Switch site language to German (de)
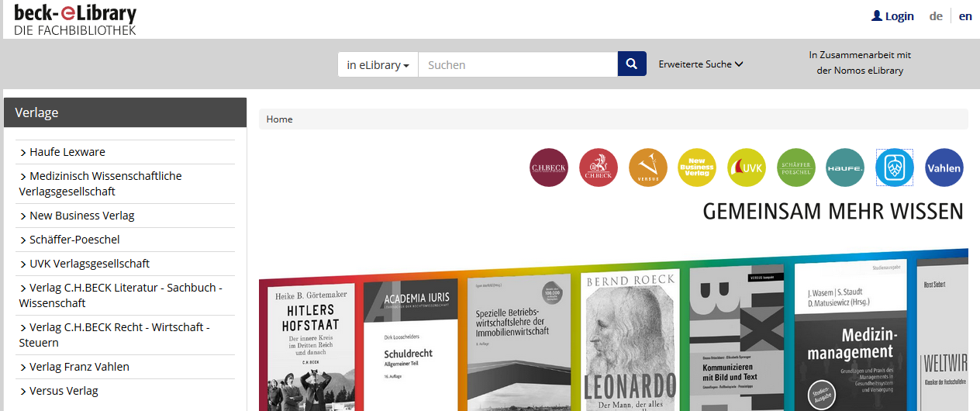The image size is (980, 411). tap(936, 16)
